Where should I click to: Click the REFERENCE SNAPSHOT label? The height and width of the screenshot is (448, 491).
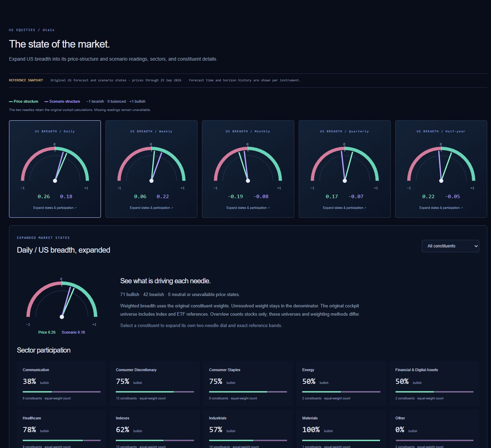click(x=26, y=80)
